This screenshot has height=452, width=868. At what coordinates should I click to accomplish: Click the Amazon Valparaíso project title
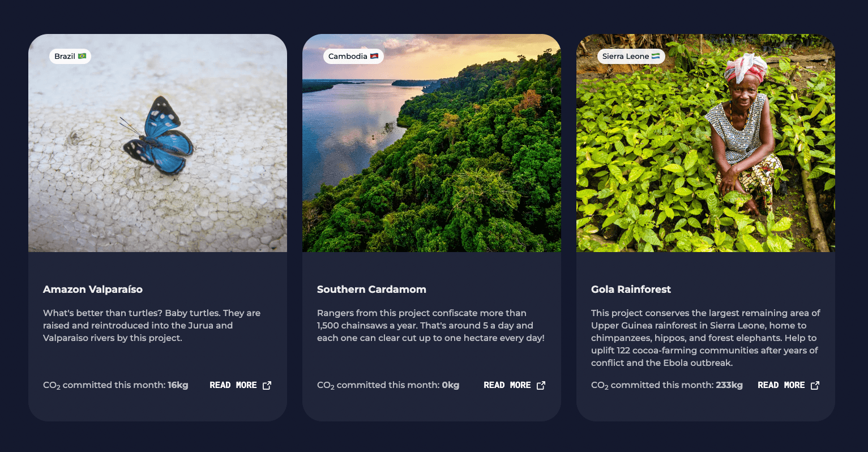(93, 289)
